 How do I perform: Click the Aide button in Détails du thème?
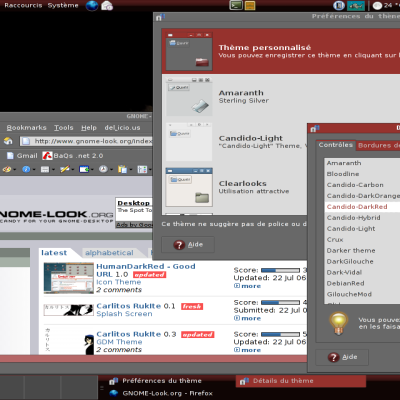coord(342,357)
